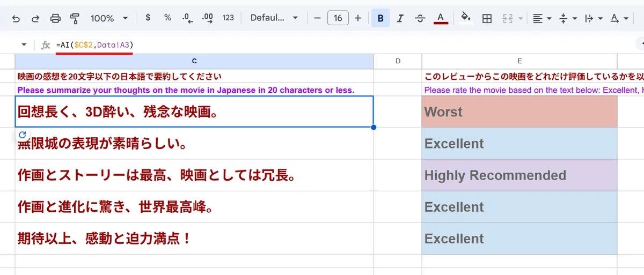Open the 100% zoom dropdown

coord(109,18)
